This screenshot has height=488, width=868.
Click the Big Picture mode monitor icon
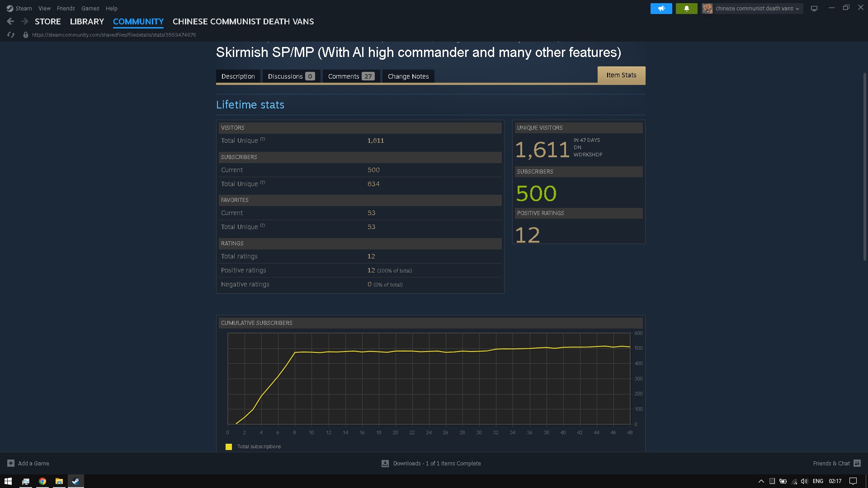coord(814,9)
